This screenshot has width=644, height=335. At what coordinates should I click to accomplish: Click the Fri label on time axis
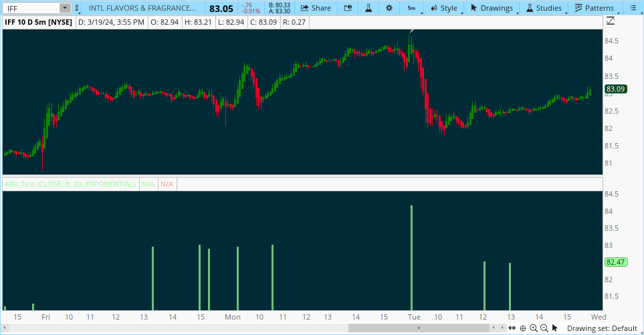(45, 317)
